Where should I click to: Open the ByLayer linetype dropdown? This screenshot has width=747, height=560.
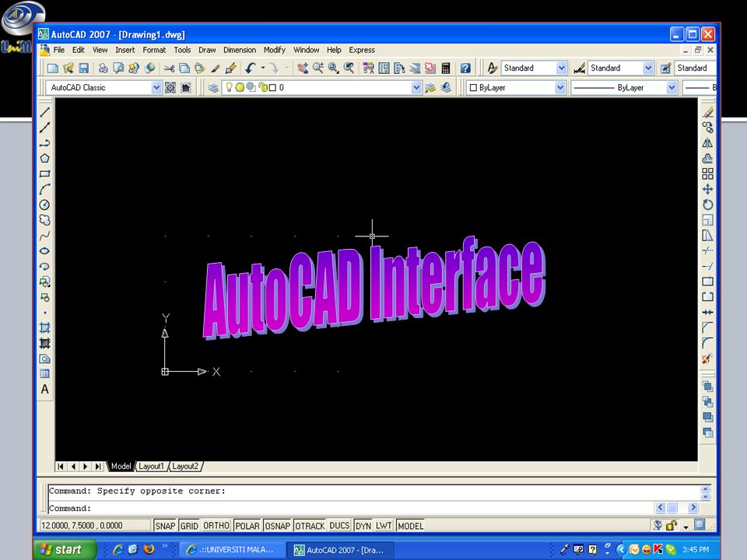pos(672,88)
